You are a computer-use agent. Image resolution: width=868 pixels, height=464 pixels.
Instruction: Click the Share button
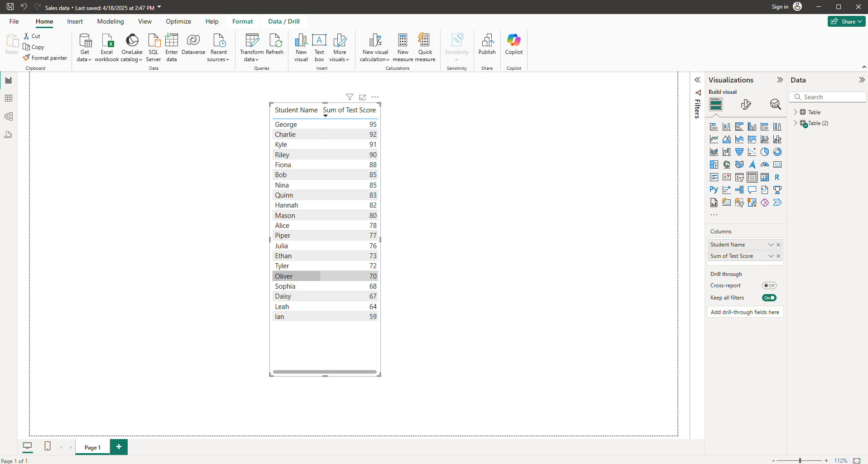coord(846,21)
